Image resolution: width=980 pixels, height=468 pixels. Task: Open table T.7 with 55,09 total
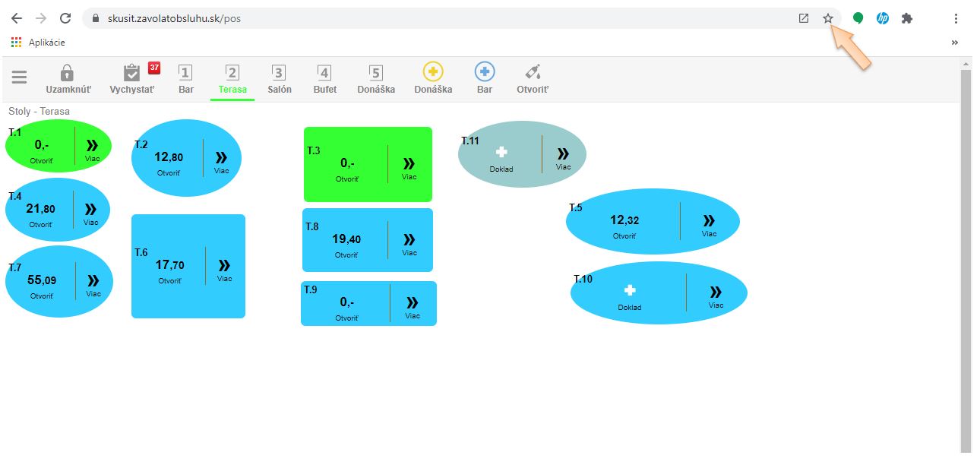[x=41, y=283]
